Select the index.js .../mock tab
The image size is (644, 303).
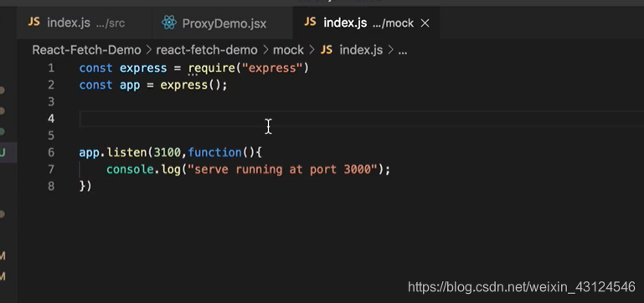366,23
